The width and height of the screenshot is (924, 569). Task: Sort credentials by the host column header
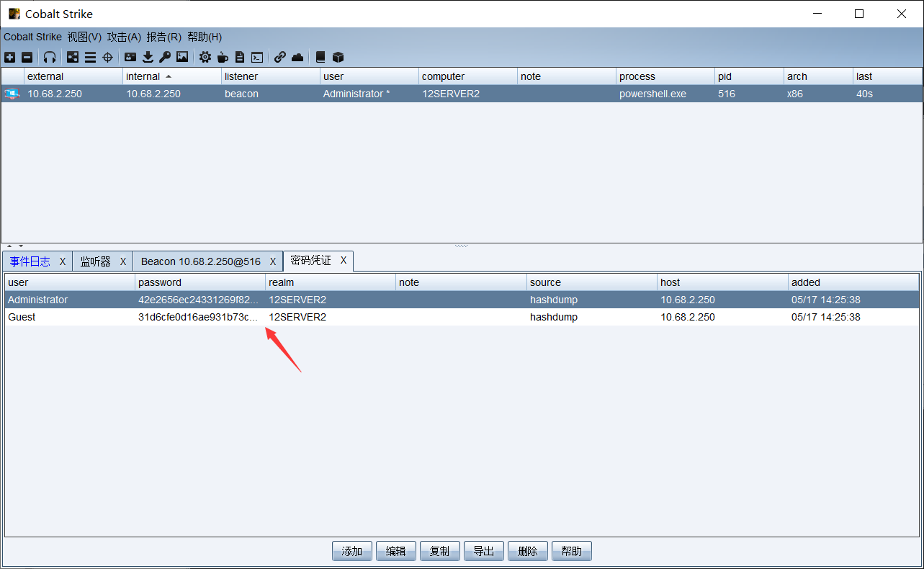point(723,282)
